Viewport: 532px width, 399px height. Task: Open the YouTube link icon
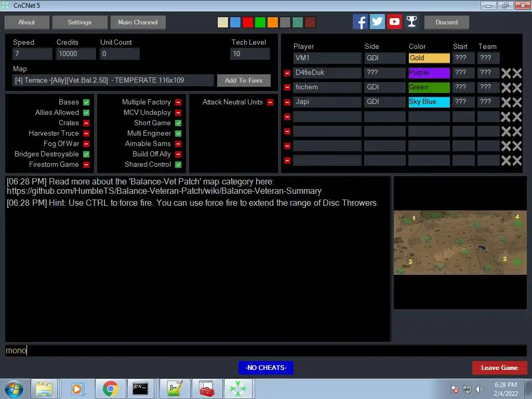click(x=394, y=22)
